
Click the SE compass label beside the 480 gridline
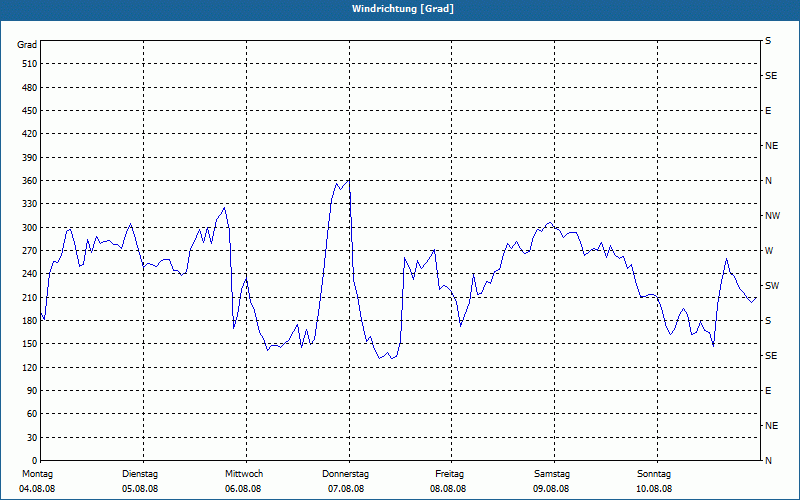(x=771, y=76)
